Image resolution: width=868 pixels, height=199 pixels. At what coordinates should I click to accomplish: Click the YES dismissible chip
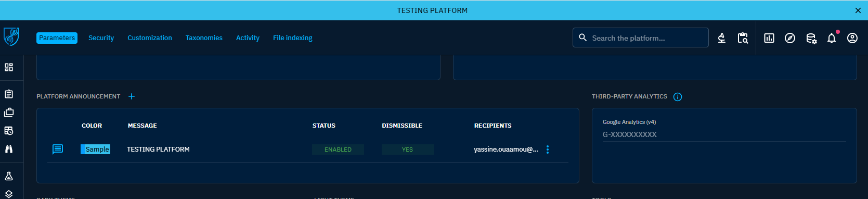407,150
